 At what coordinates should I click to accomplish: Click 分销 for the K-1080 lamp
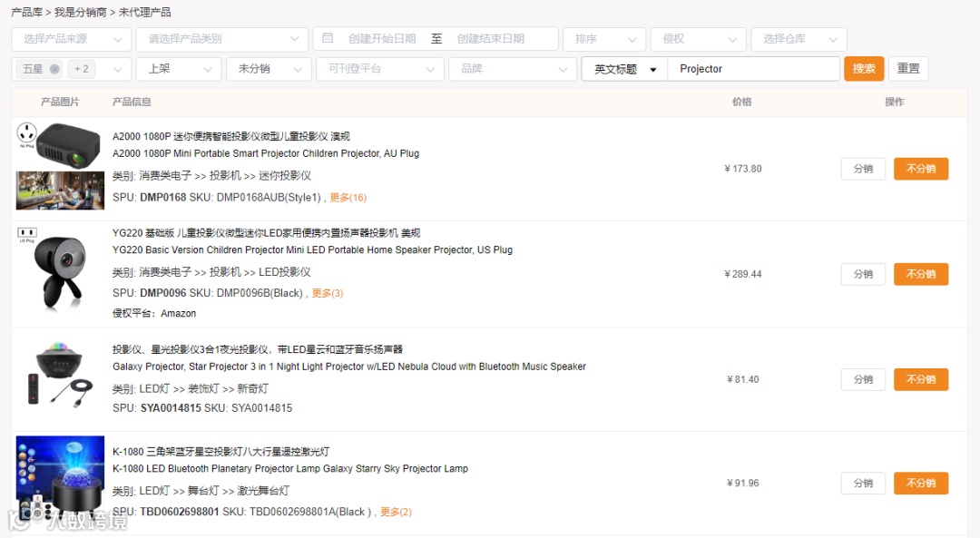coord(863,483)
